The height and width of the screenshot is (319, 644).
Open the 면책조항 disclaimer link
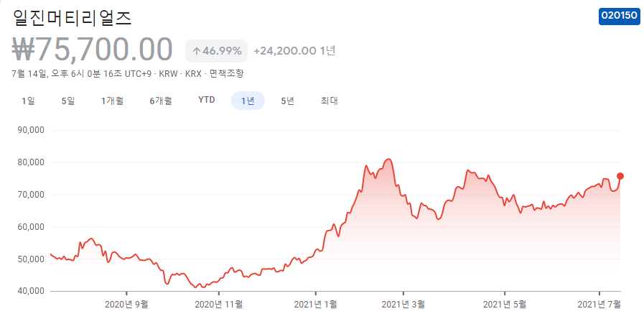click(x=226, y=74)
